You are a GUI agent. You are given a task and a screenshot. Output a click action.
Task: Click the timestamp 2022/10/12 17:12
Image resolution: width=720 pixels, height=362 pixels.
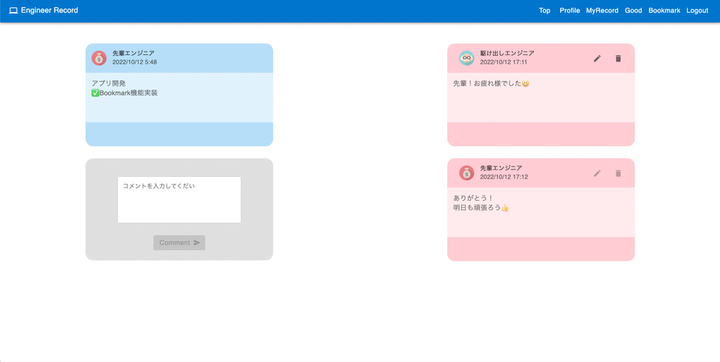tap(504, 177)
